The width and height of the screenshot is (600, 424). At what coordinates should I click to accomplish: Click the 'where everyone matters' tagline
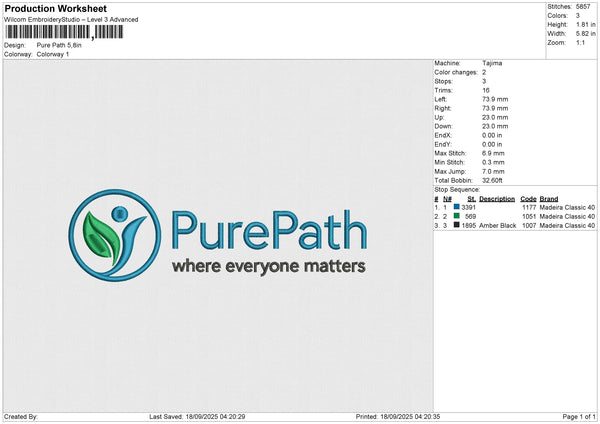tap(269, 266)
